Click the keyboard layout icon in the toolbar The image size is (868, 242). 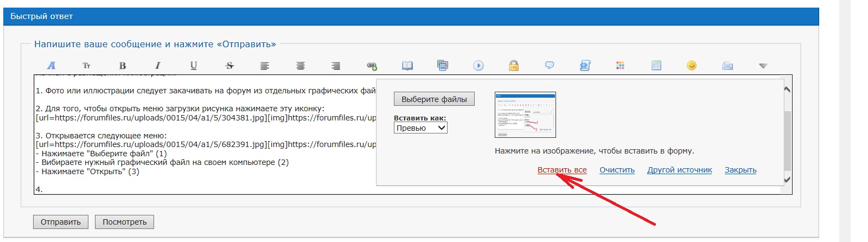tap(727, 66)
